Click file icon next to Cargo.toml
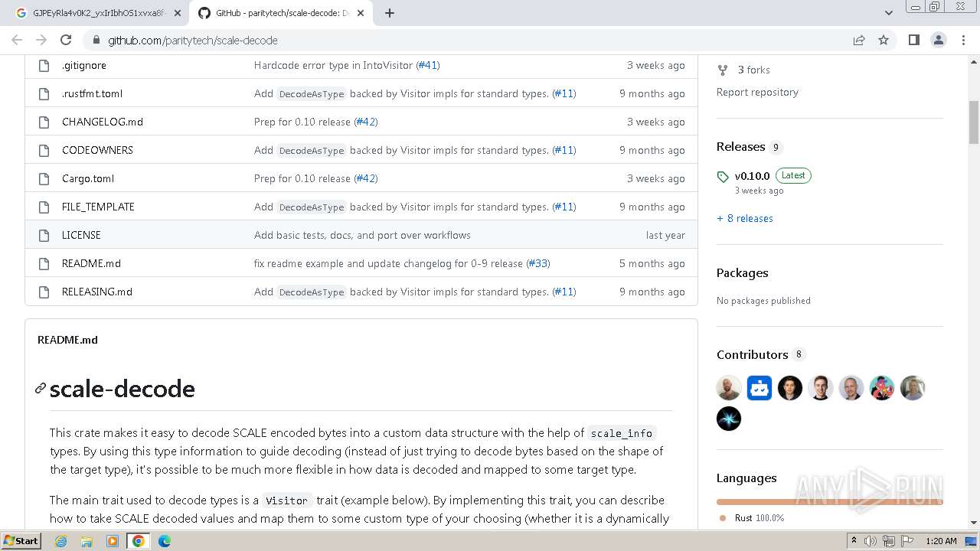This screenshot has height=551, width=980. tap(44, 178)
